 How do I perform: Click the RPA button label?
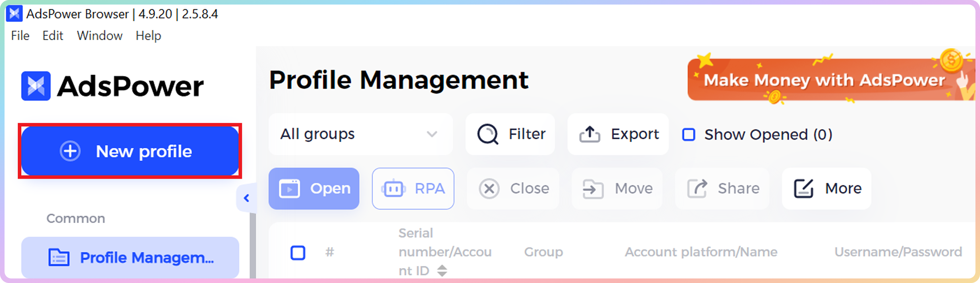(430, 188)
